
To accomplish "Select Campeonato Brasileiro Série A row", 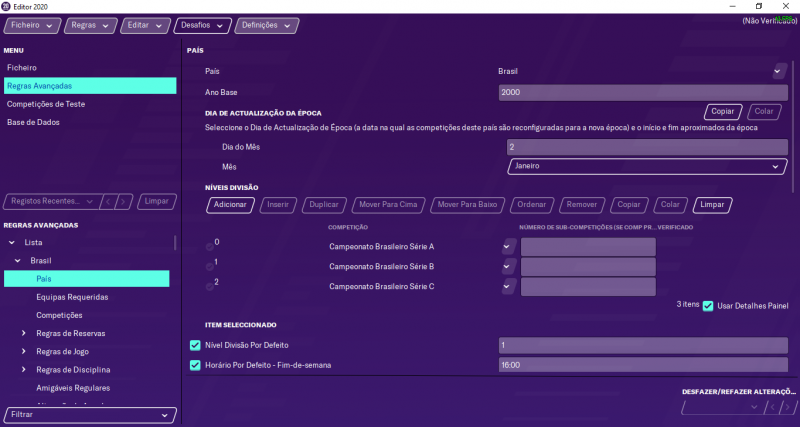I will pyautogui.click(x=382, y=247).
